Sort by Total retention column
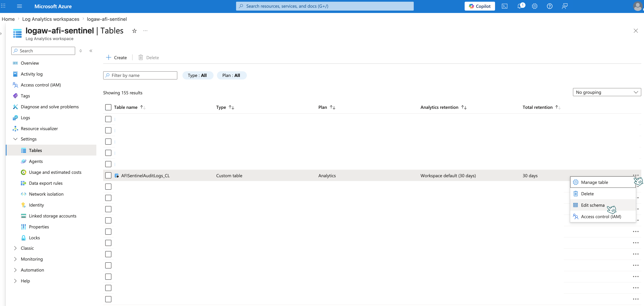The height and width of the screenshot is (306, 644). tap(558, 107)
